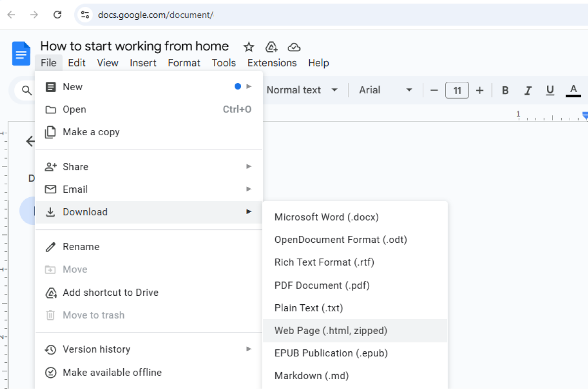Click the Google Docs home logo
Viewport: 588px width, 389px height.
point(21,54)
